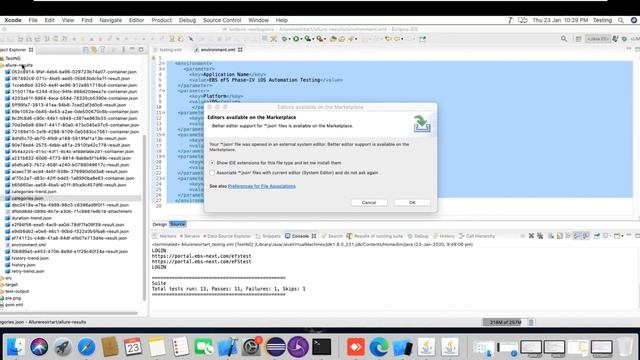Image resolution: width=640 pixels, height=360 pixels.
Task: Switch to Design tab of XML editor
Action: [160, 224]
